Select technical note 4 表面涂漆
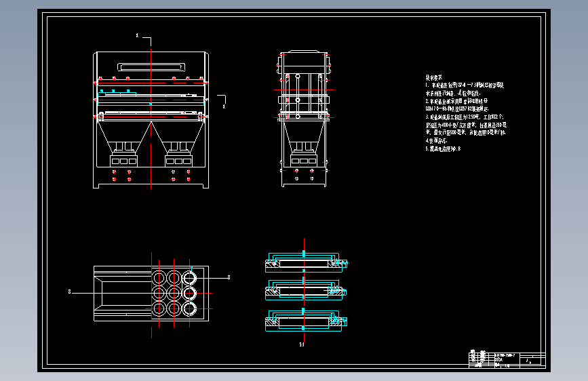 click(x=436, y=140)
